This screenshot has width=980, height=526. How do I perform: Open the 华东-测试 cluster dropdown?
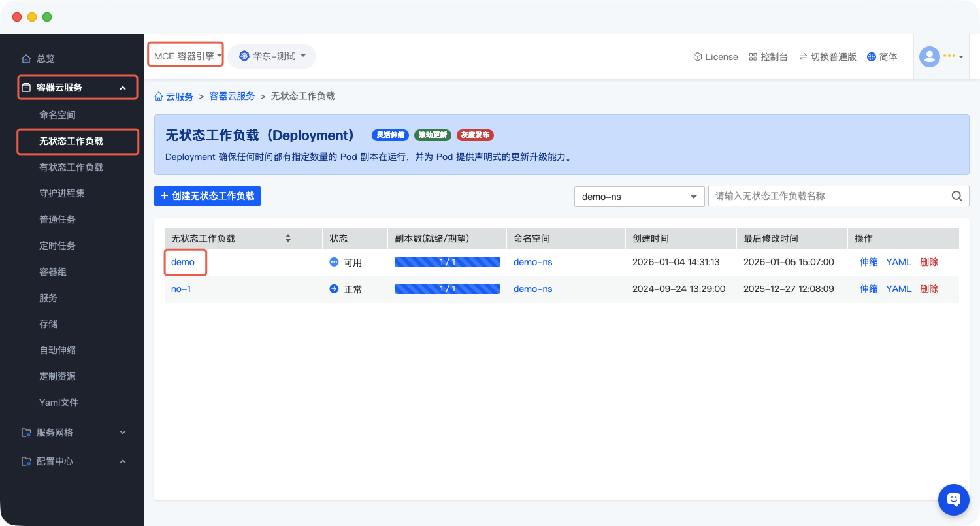pyautogui.click(x=272, y=56)
